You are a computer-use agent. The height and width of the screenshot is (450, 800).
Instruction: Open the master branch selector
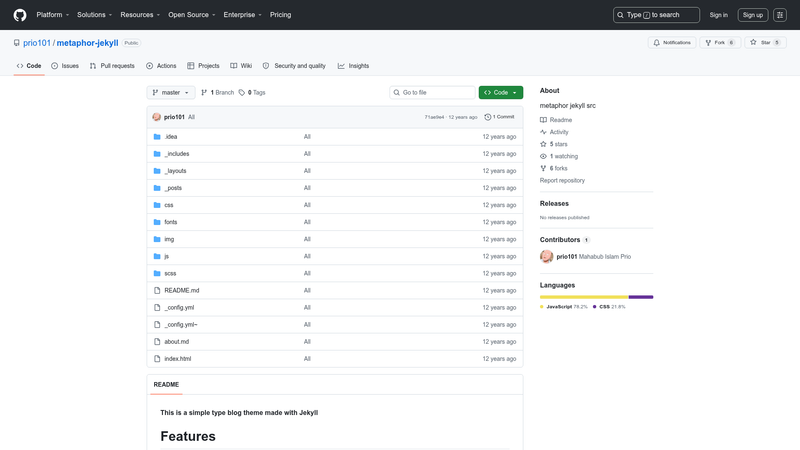point(171,92)
